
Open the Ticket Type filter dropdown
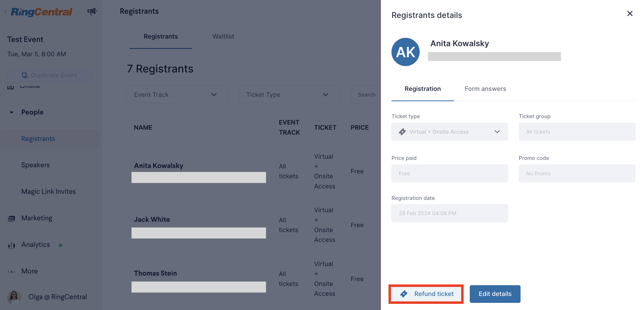pyautogui.click(x=289, y=95)
